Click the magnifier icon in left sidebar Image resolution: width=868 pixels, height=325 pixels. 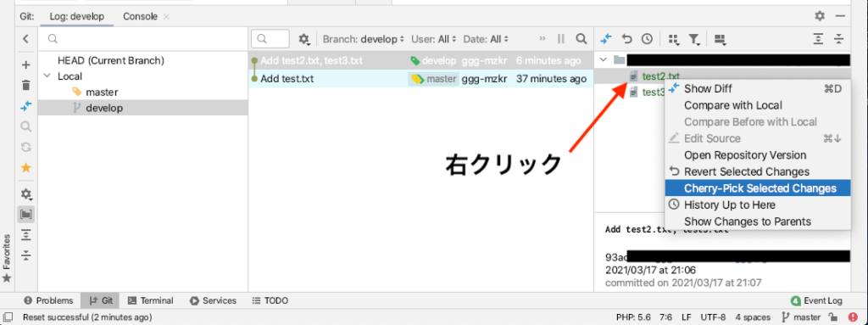(25, 126)
